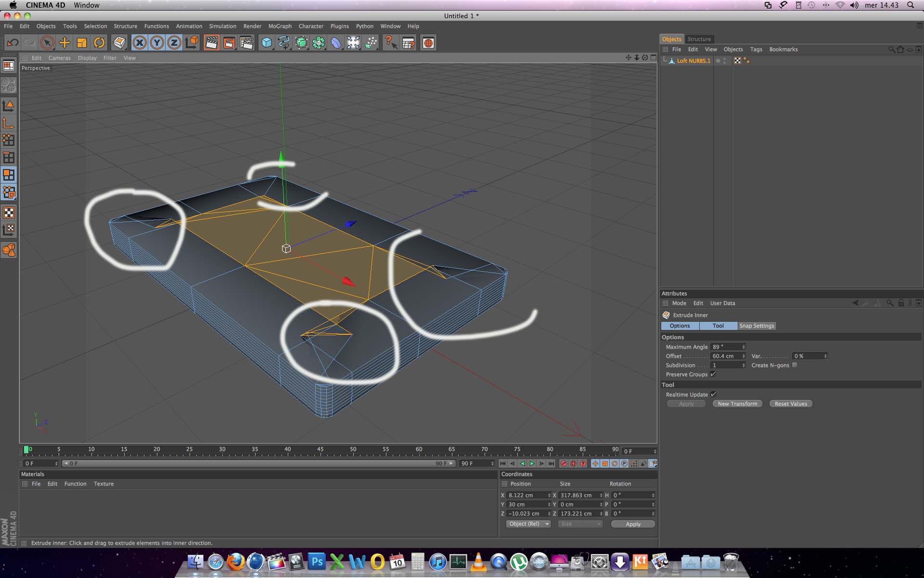Click the Undo arrow icon
The height and width of the screenshot is (578, 924).
[13, 43]
